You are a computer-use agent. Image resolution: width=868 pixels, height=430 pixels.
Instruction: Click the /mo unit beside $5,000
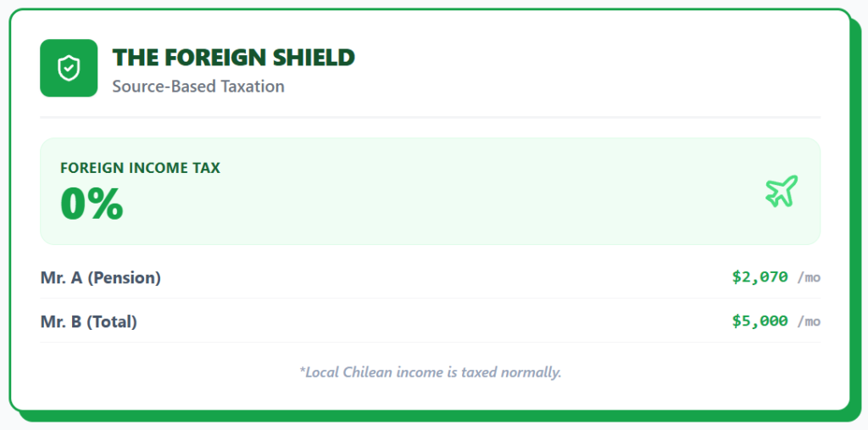809,321
